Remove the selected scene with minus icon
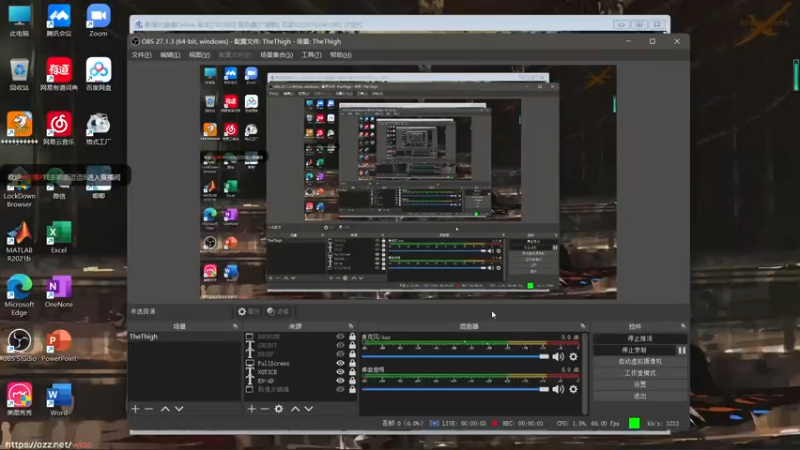 148,409
